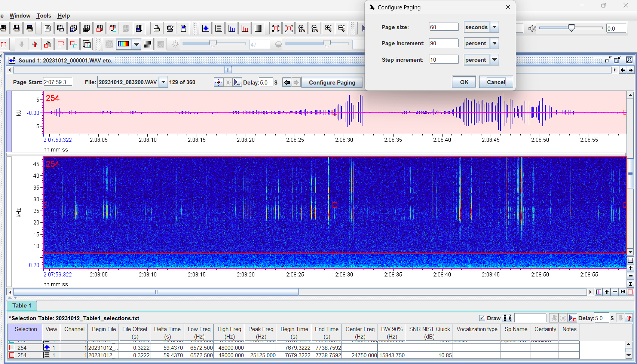Open the Tools menu
Viewport: 637px width, 364px height.
(x=44, y=16)
